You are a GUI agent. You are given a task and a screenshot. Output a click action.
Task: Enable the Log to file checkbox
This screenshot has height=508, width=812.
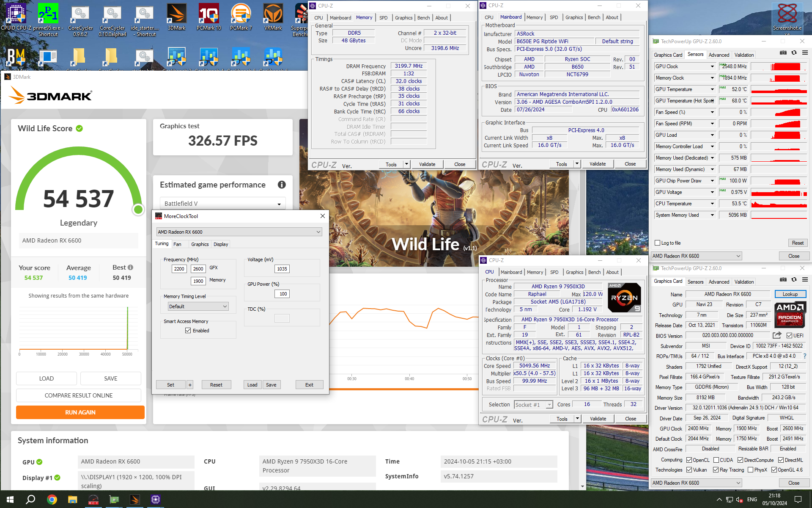657,243
